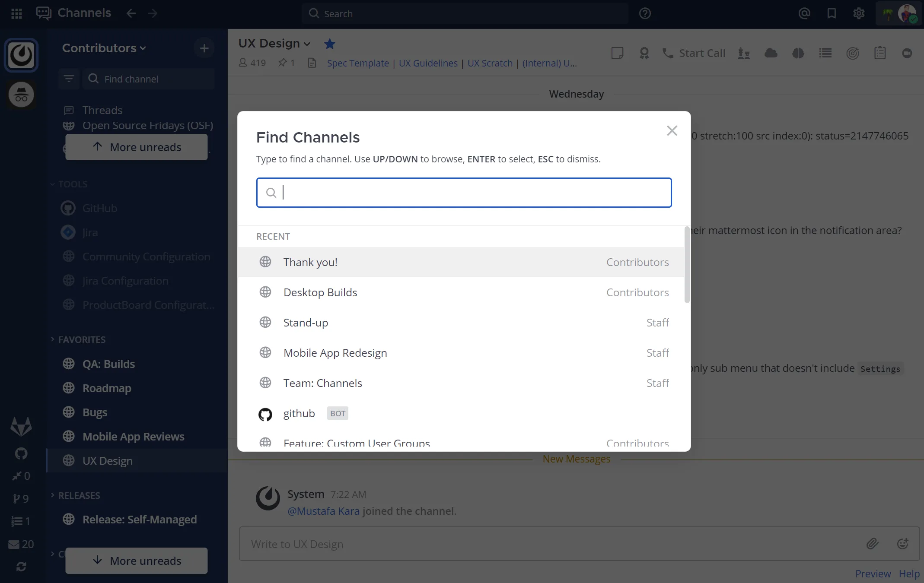Open the product switcher grid icon
924x583 pixels.
16,13
